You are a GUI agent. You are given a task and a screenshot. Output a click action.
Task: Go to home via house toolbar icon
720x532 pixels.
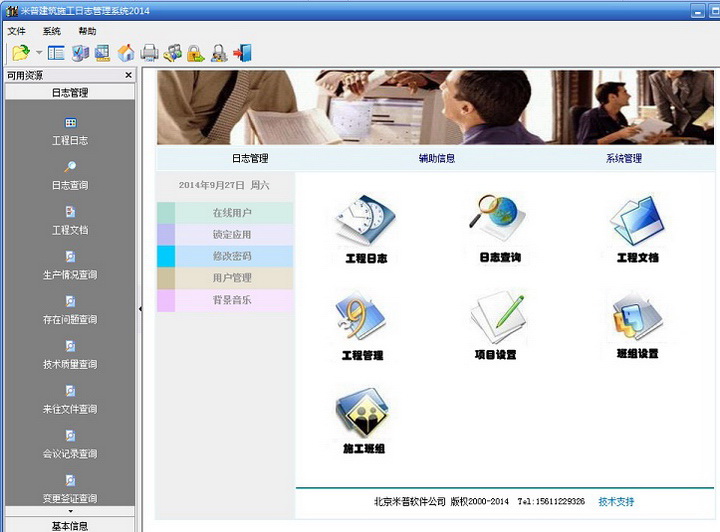coord(126,53)
